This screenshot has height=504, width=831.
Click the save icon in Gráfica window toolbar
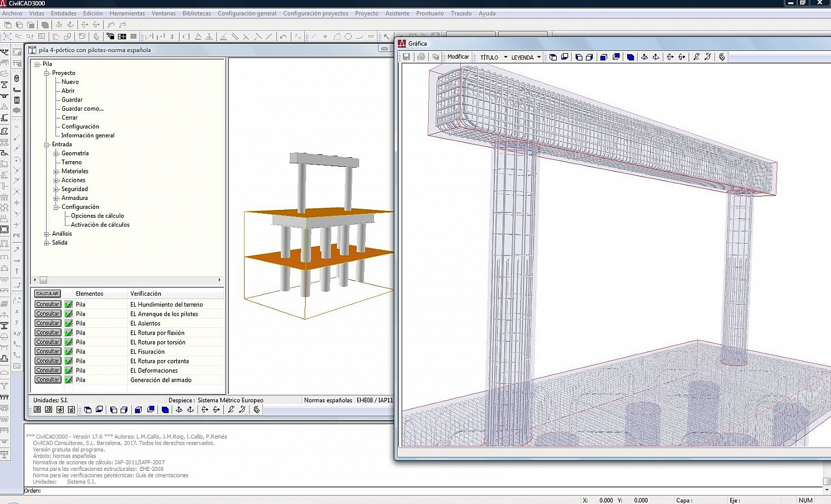point(406,57)
